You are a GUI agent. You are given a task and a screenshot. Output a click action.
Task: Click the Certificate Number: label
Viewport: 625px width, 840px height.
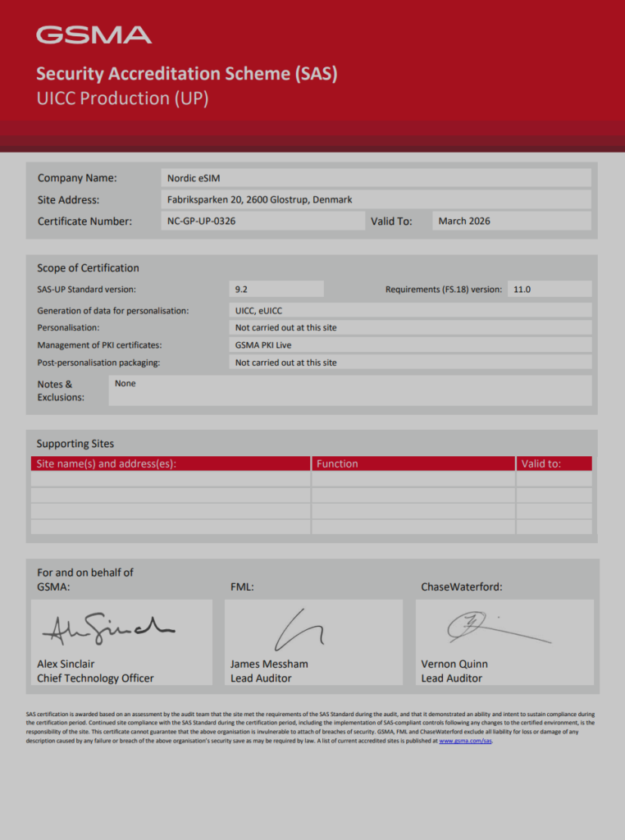tap(84, 221)
